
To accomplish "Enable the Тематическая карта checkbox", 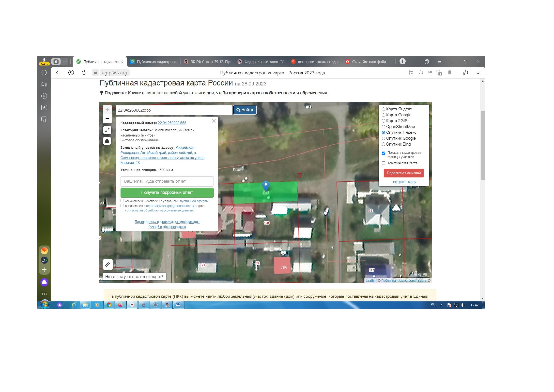I will tap(383, 164).
